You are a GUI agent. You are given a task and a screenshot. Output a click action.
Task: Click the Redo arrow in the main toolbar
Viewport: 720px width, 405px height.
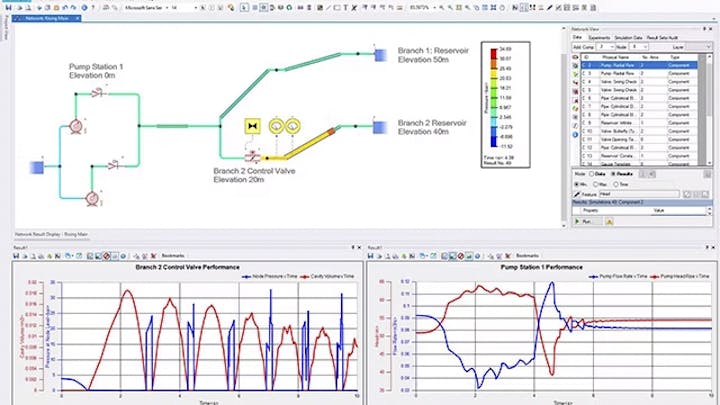[x=73, y=8]
